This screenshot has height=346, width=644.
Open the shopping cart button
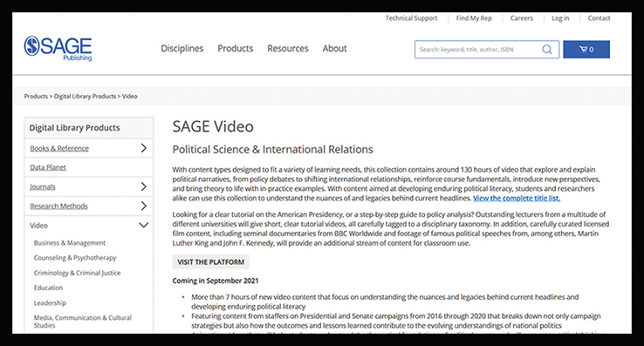[x=586, y=50]
